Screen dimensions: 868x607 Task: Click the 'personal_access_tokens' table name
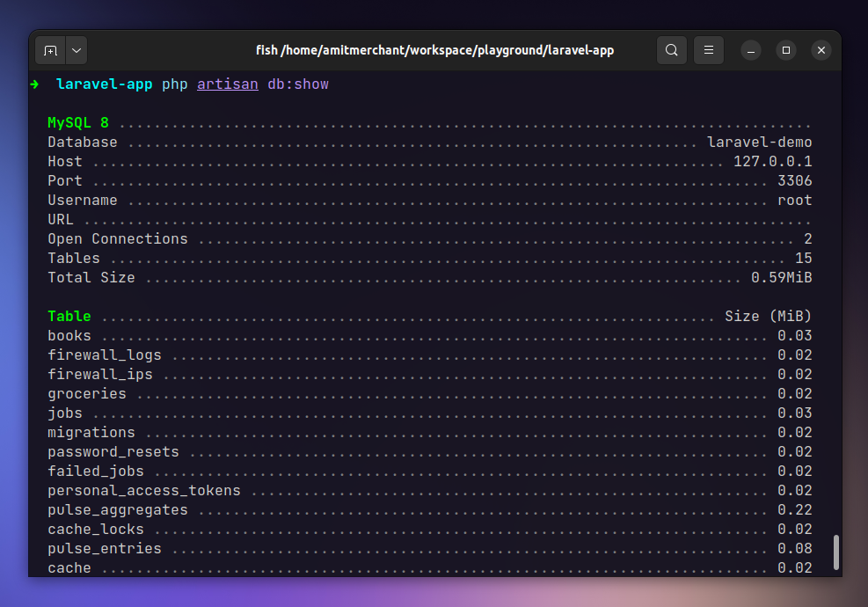(144, 491)
